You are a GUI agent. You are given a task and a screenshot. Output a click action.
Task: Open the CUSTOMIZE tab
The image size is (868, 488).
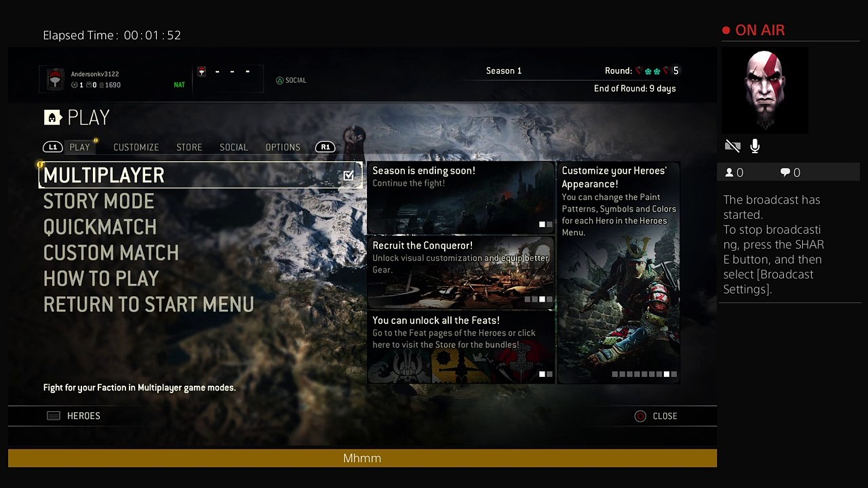point(136,147)
